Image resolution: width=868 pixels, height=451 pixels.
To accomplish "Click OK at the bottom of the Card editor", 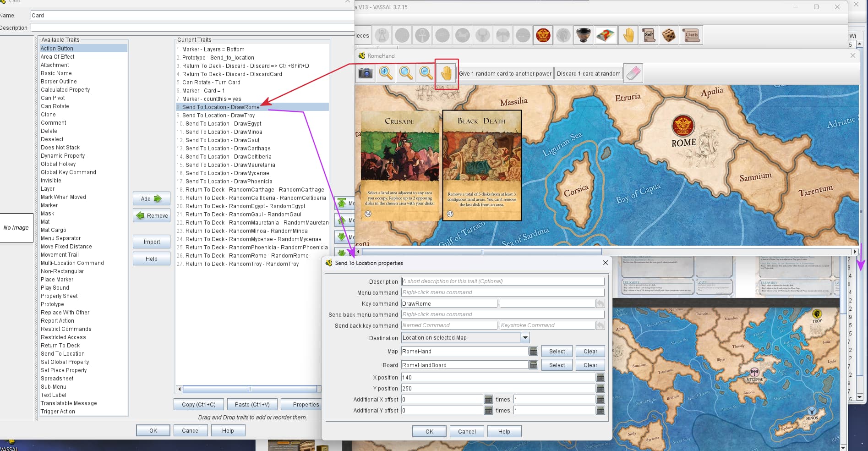I will coord(153,430).
